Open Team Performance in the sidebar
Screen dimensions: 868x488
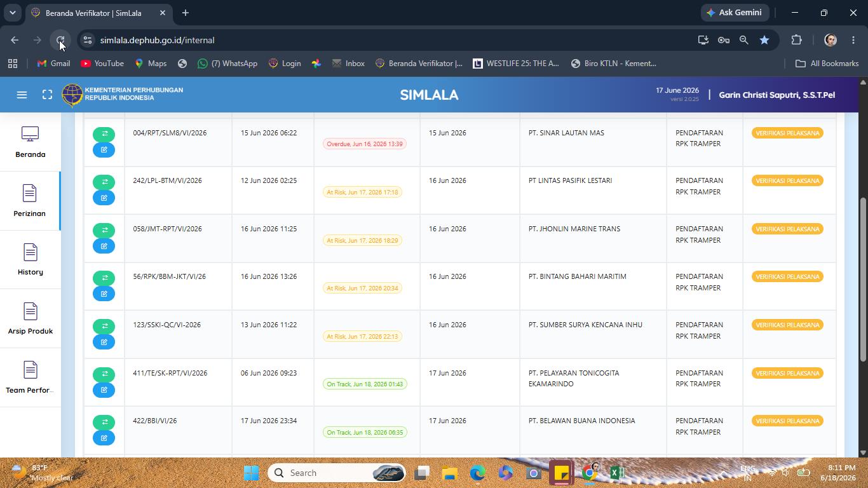31,377
